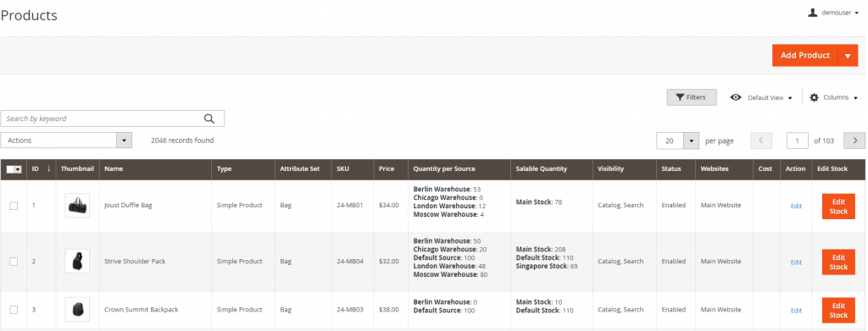
Task: Click the demouser account icon
Action: pyautogui.click(x=813, y=12)
